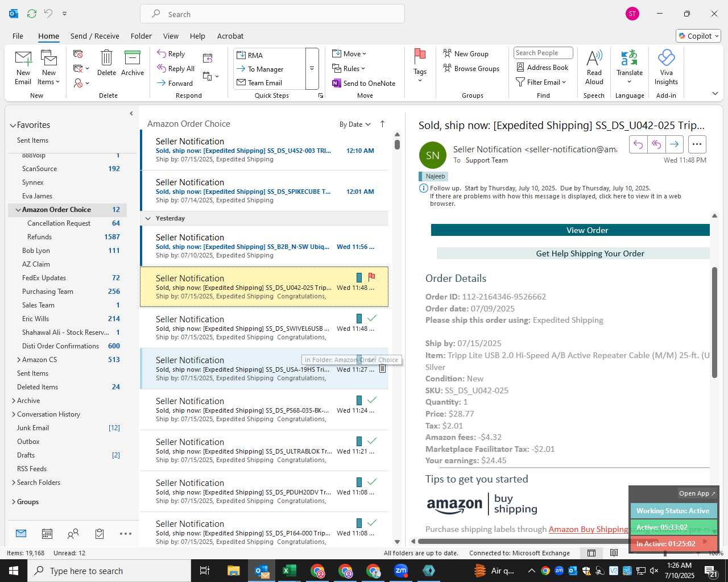Image resolution: width=728 pixels, height=582 pixels.
Task: Collapse the Amazon Order Choice folder
Action: click(18, 210)
